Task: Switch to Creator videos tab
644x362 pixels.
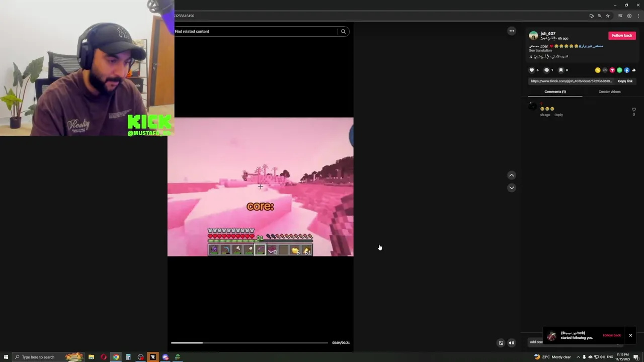Action: pos(609,92)
